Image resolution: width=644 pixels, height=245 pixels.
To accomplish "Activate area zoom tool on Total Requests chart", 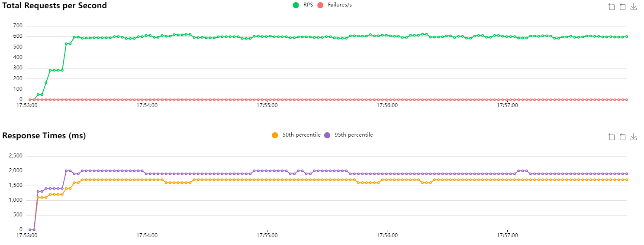I will point(612,7).
